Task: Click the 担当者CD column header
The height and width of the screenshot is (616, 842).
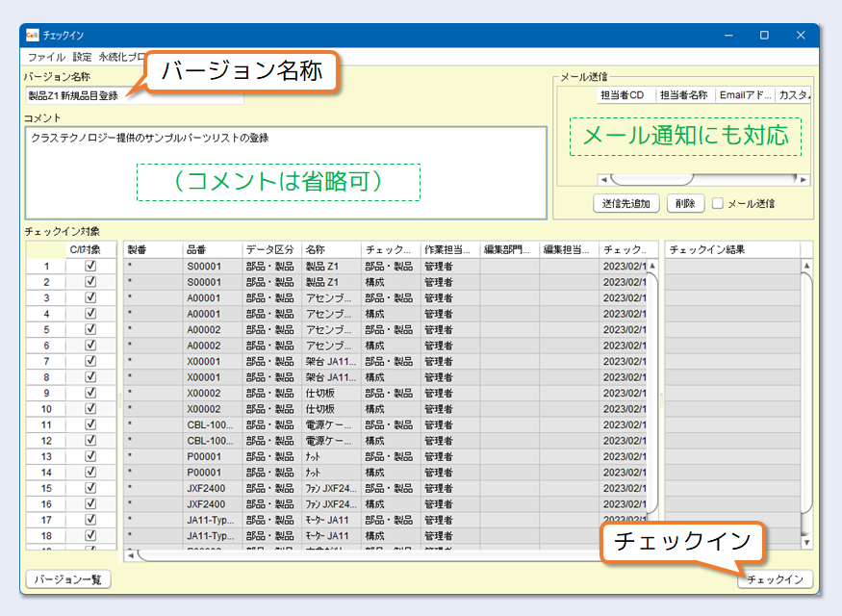Action: coord(626,95)
